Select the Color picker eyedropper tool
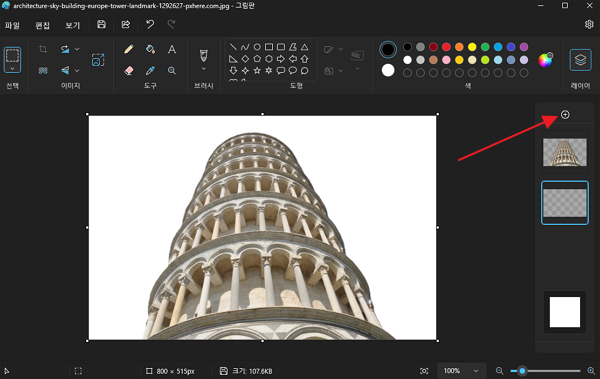Screen dimensions: 600x379 (x=150, y=70)
